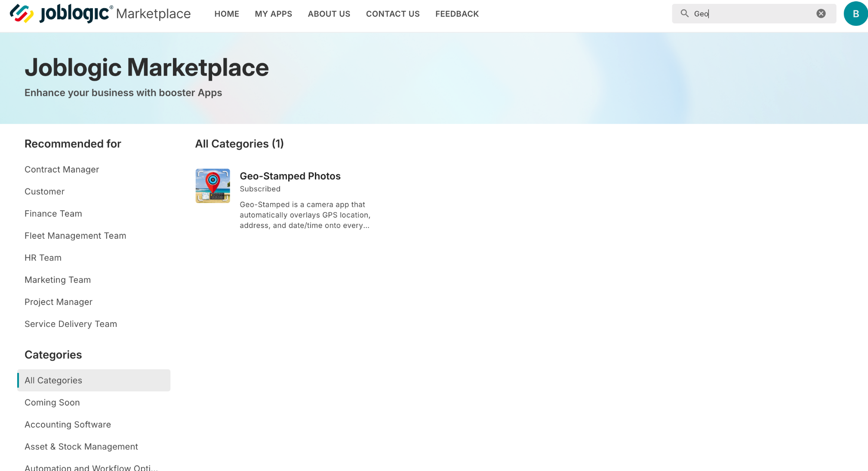Open the MY APPS menu
Screen dimensions: 868x471
(274, 14)
